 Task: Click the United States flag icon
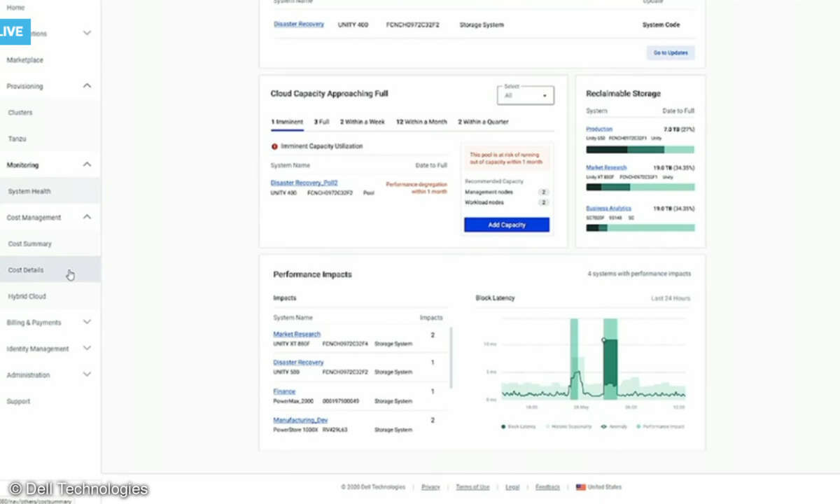coord(580,487)
